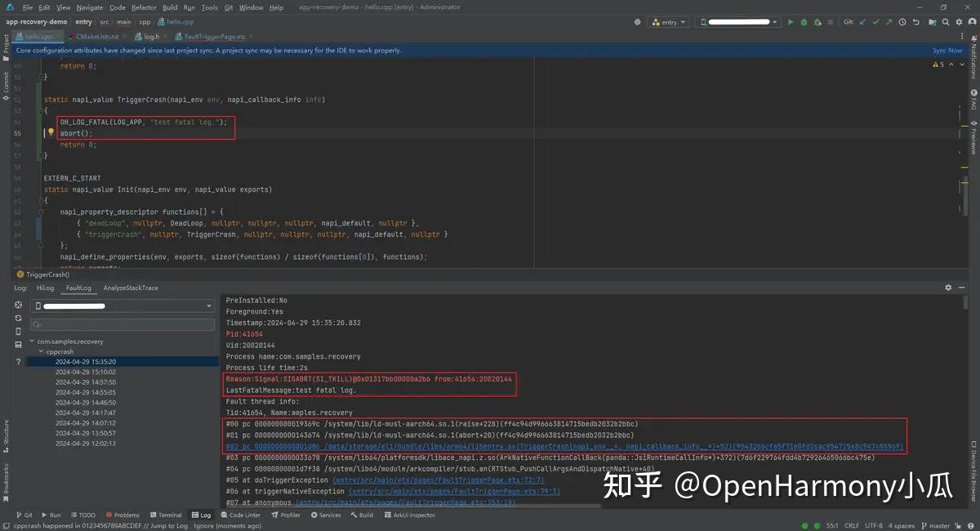Open the device selector dropdown in FaultLog

(x=121, y=306)
